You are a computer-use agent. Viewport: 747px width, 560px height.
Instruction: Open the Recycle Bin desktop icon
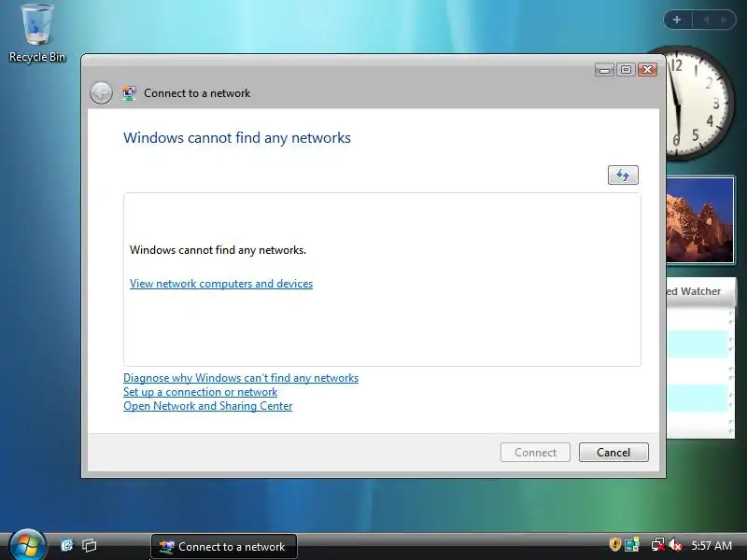tap(36, 33)
